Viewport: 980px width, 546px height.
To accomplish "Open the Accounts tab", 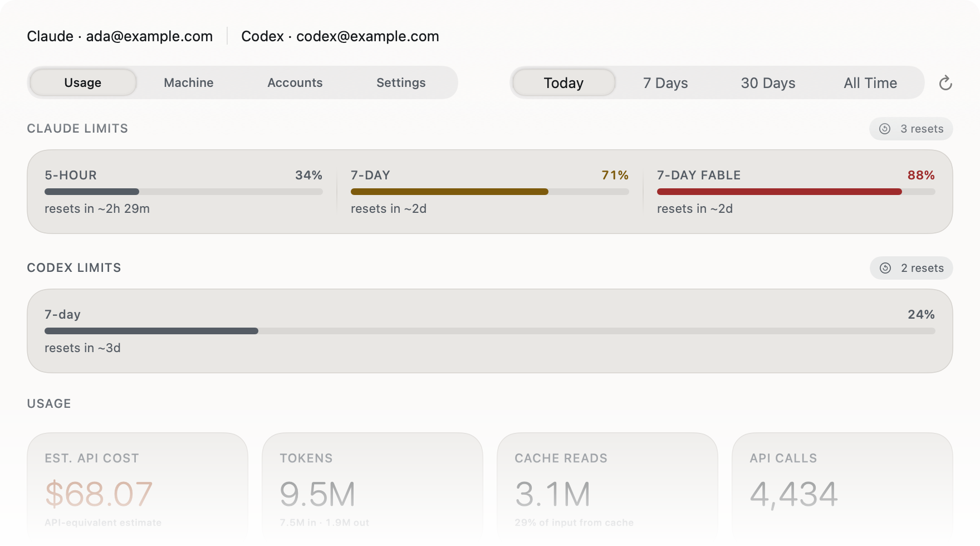I will [x=295, y=82].
